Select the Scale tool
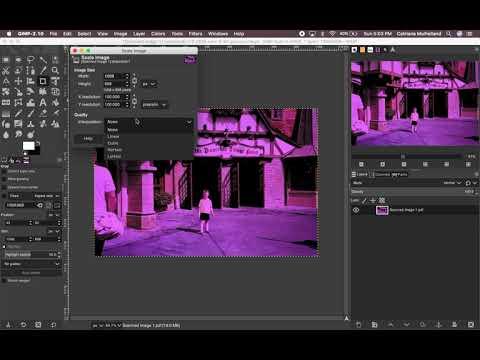 (18, 92)
